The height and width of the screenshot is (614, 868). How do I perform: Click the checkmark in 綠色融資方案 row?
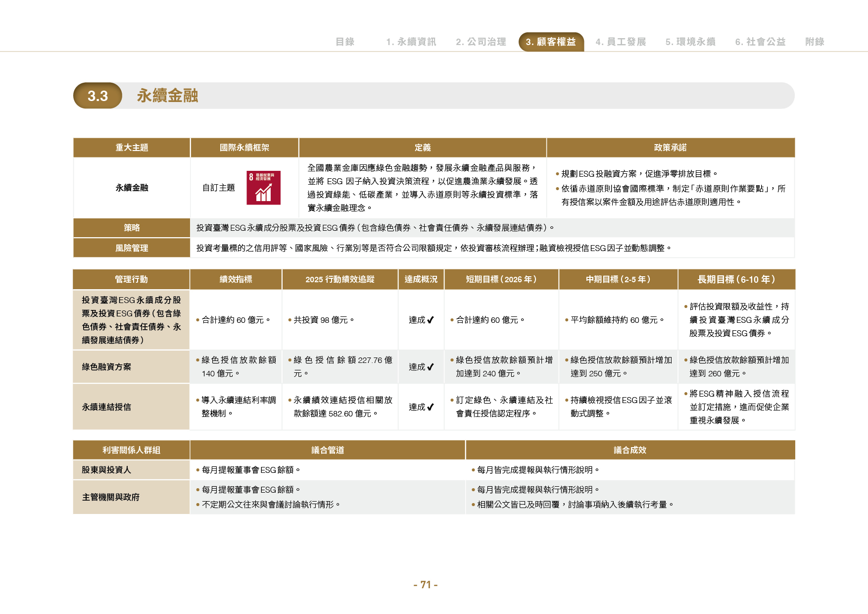coord(431,367)
